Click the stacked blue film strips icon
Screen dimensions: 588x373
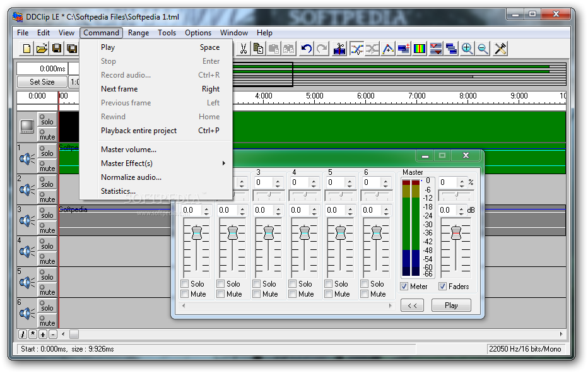(451, 49)
